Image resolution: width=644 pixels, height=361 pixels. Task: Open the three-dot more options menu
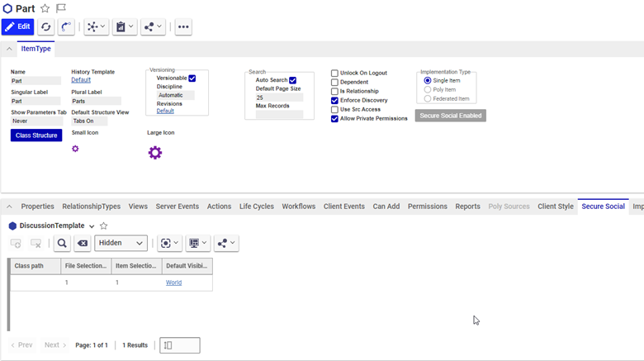[183, 27]
